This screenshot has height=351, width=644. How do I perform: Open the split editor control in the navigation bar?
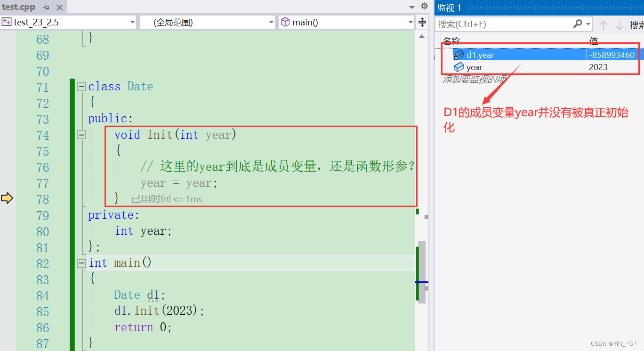coord(422,22)
